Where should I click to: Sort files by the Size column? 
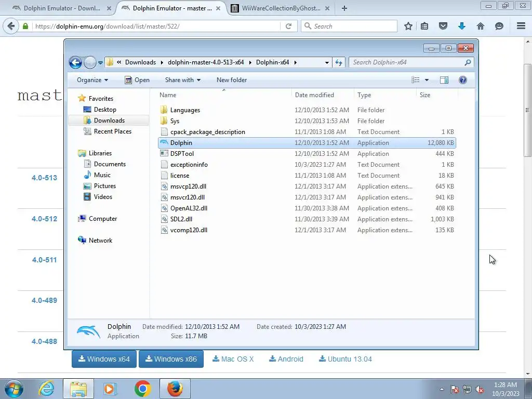tap(436, 95)
